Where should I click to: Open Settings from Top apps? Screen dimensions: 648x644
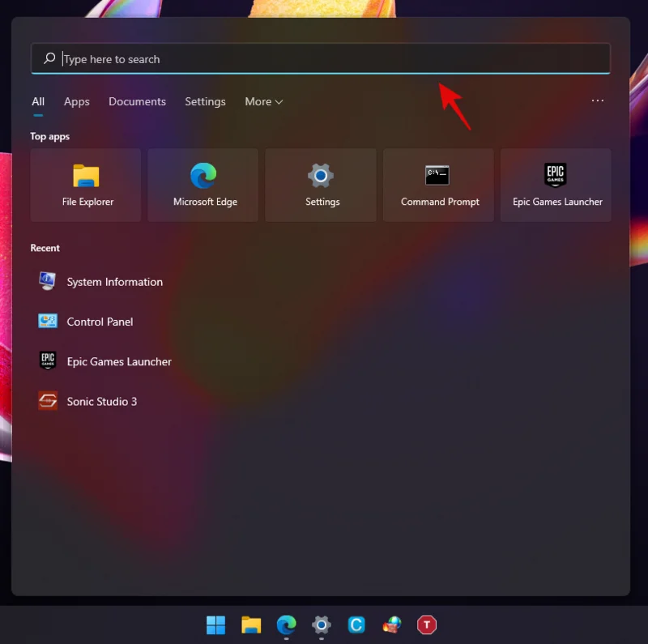(x=320, y=184)
